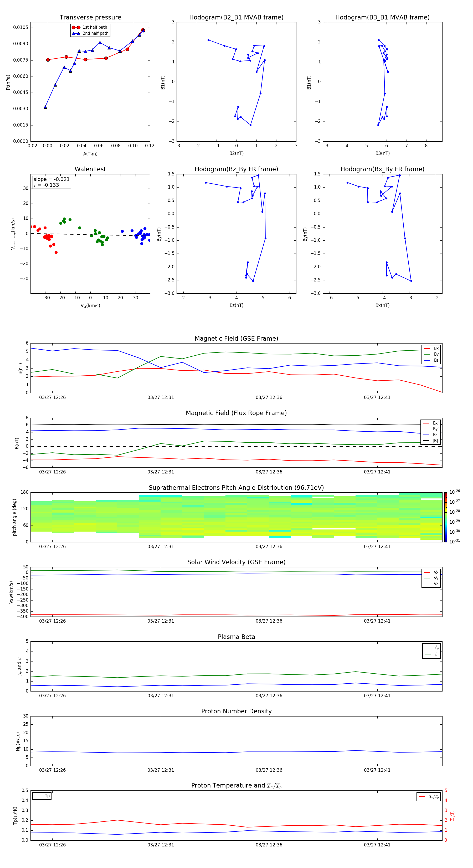Click the "Proton Number Density" title

(x=236, y=711)
